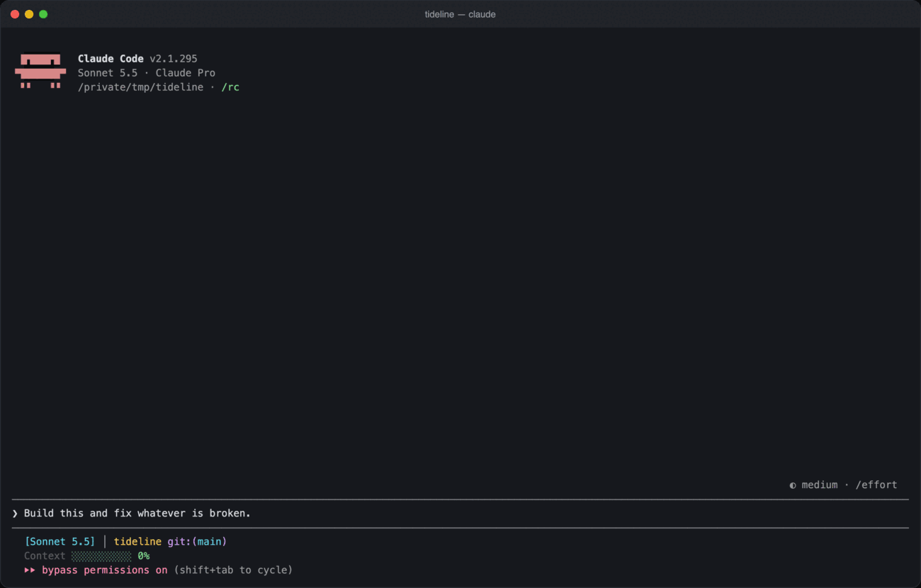Click the "(shift+tab to cycle)" hint

(x=233, y=570)
